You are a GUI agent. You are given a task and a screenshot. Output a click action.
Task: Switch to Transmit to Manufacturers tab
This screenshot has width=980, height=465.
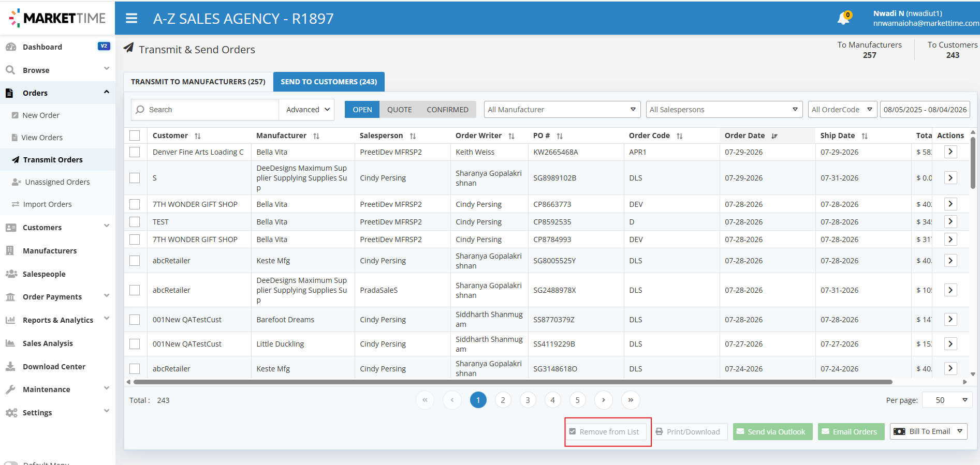(198, 82)
